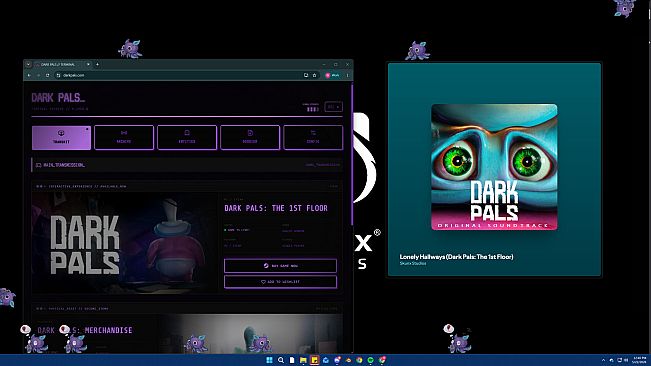Open the white document app on taskbar
Screen dimensions: 651x366
pos(292,360)
